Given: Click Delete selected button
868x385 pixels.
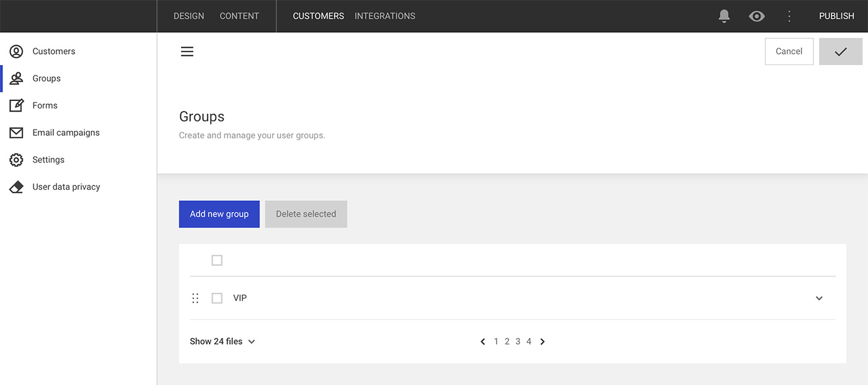Looking at the screenshot, I should coord(306,214).
